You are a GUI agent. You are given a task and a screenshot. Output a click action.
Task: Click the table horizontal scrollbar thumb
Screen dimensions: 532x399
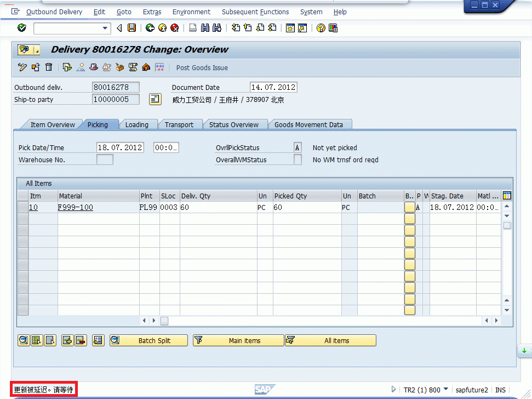(164, 321)
